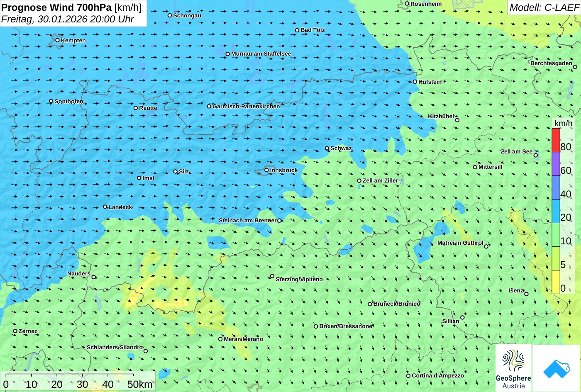Click the Berchtesgaden location dot
The height and width of the screenshot is (392, 581).
point(575,67)
